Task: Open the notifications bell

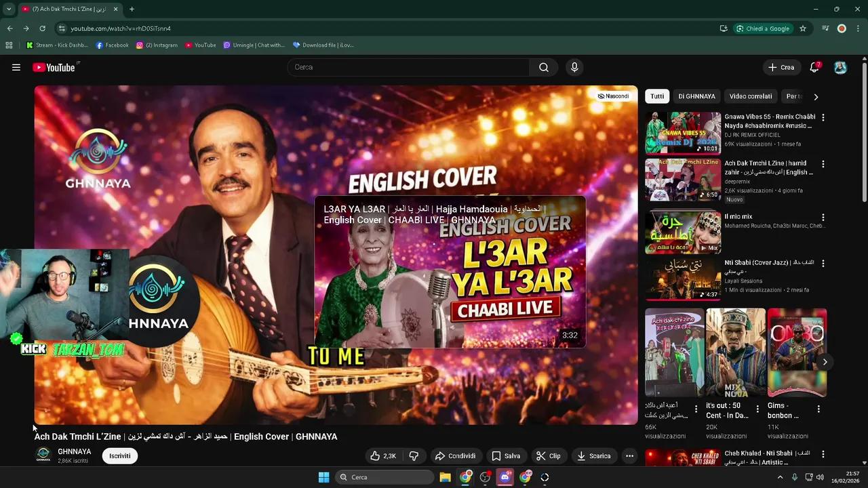Action: (x=814, y=67)
